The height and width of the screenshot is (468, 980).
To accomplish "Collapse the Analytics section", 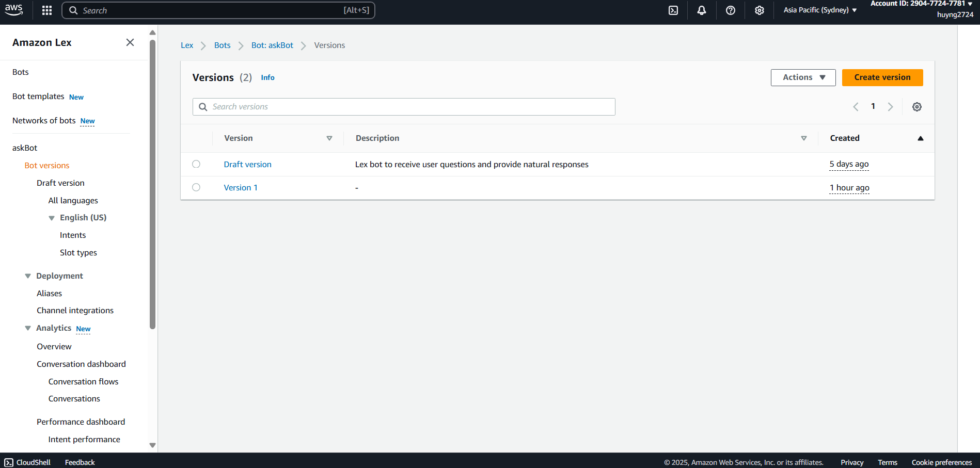I will tap(28, 328).
